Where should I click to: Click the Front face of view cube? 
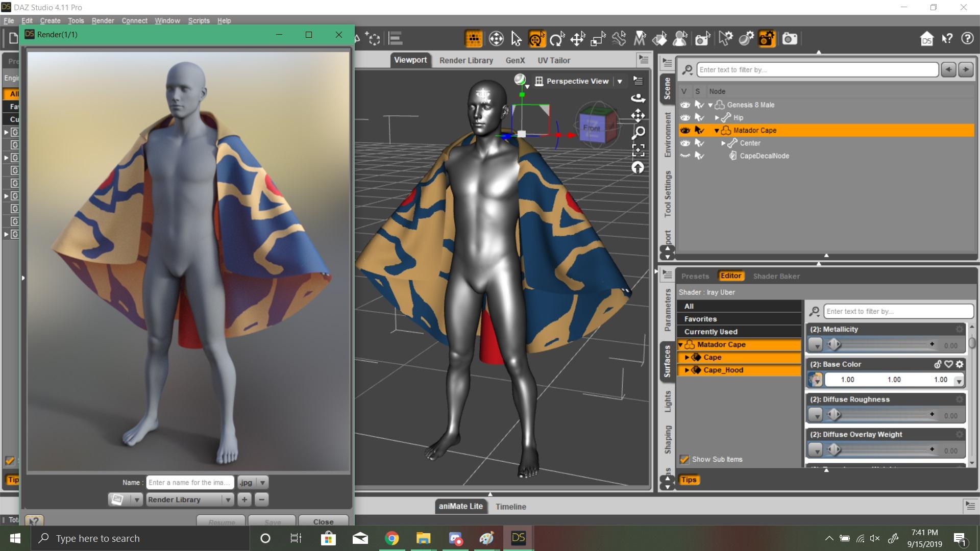592,128
